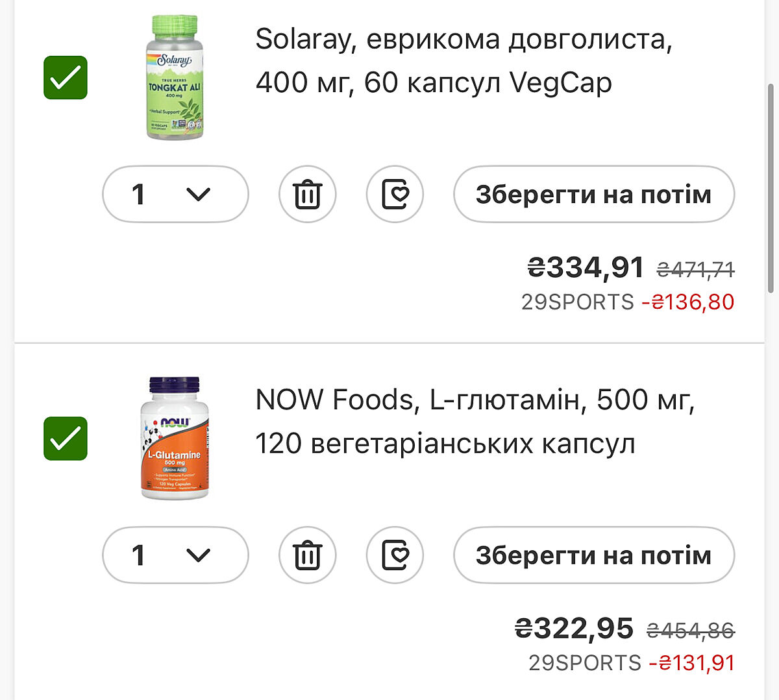Delete NOW Foods L-Glutamine from cart
This screenshot has width=779, height=700.
(x=307, y=555)
